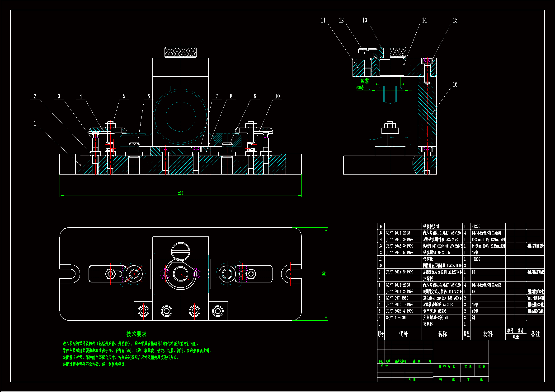Select the 260 length dimension text
Screen dimensions: 555x392
point(181,193)
